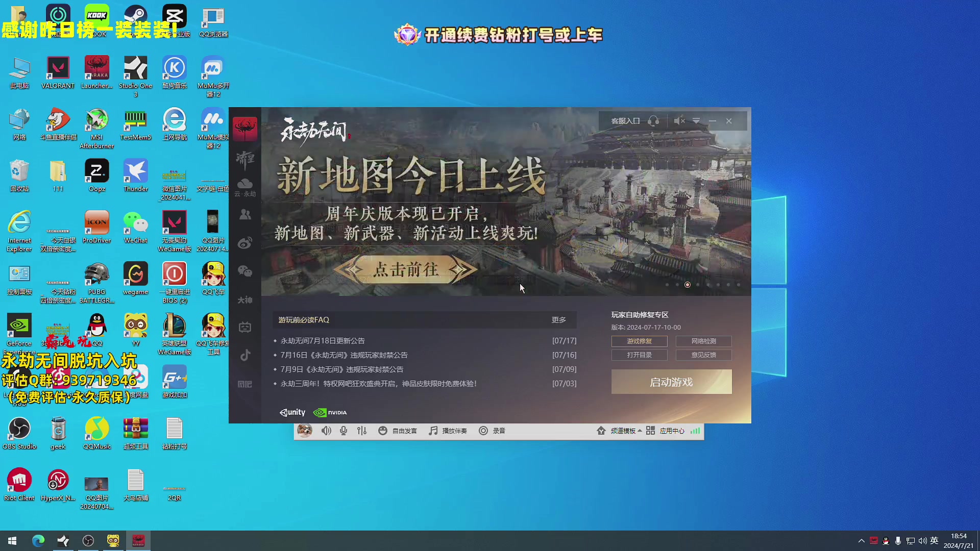Click the 网络检测 button
980x551 pixels.
[x=703, y=341]
